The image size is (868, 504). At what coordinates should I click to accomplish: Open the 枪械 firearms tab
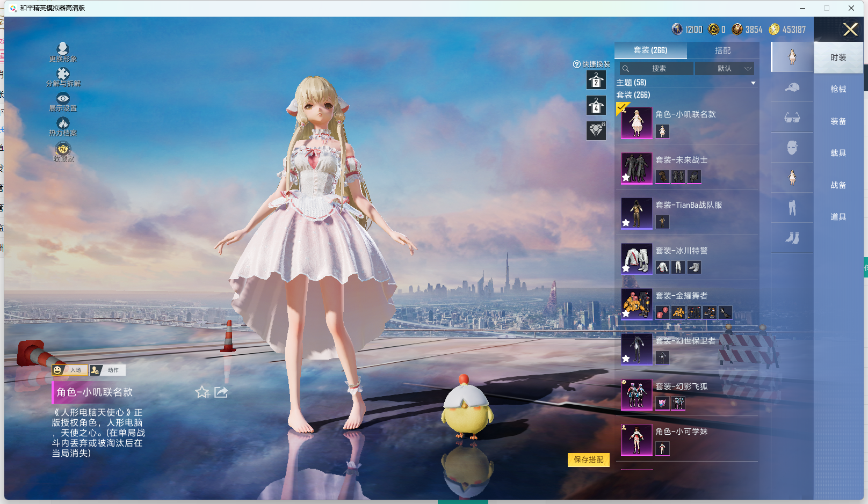pyautogui.click(x=838, y=89)
